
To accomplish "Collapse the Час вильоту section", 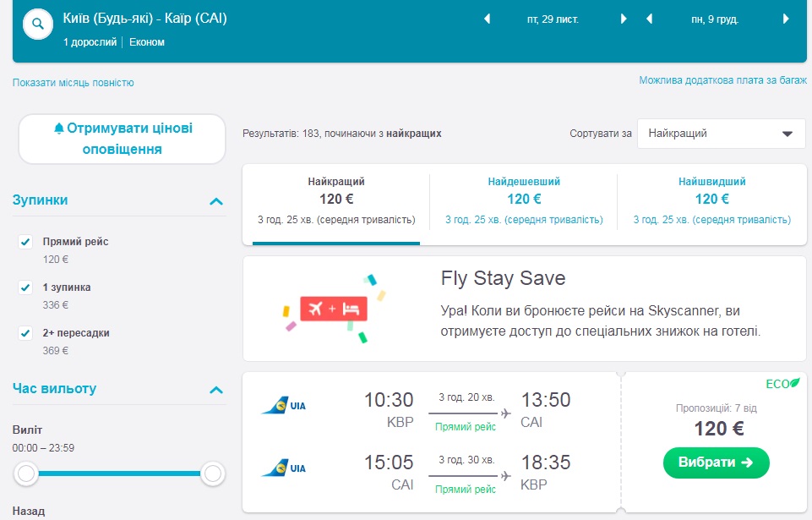I will coord(216,390).
